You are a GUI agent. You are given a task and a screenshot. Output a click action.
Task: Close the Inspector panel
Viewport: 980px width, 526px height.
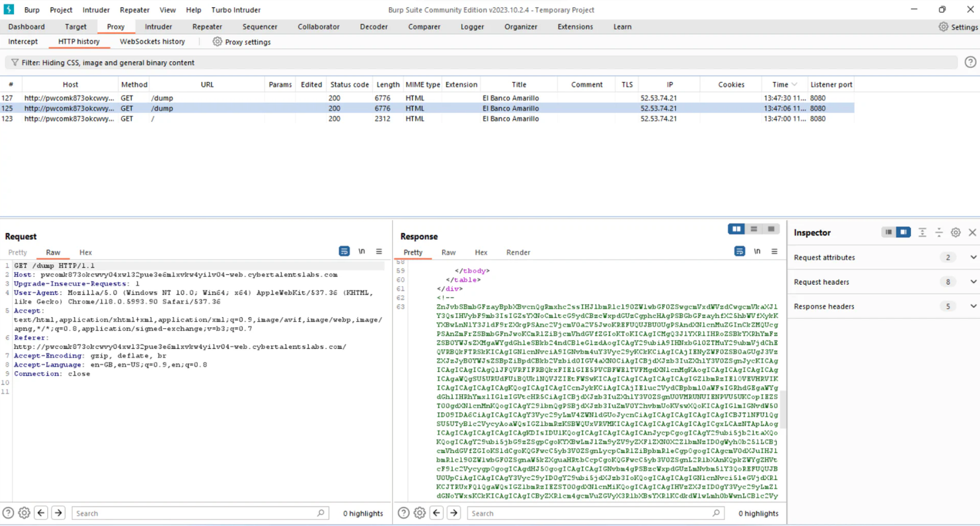972,233
